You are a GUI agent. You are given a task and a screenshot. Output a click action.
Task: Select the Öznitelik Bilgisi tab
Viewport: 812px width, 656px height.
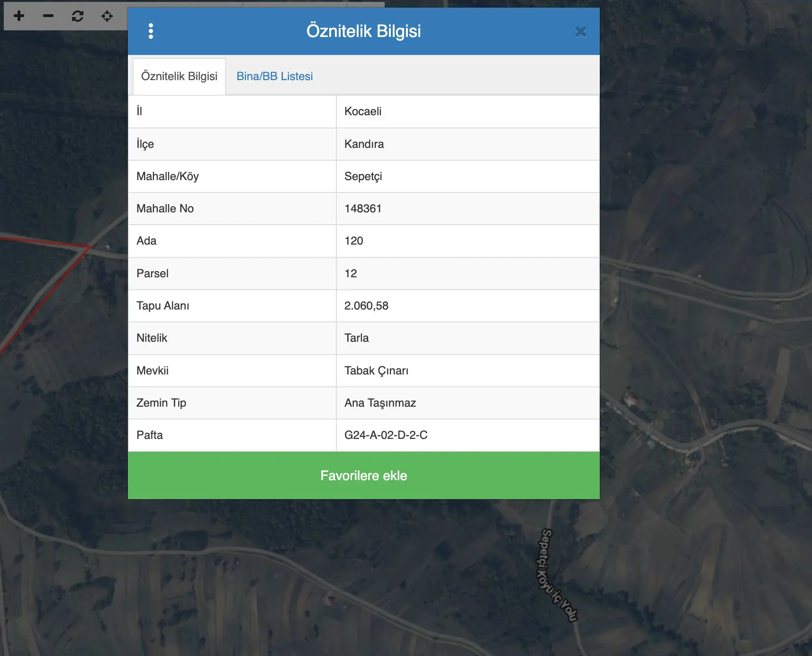(x=179, y=76)
